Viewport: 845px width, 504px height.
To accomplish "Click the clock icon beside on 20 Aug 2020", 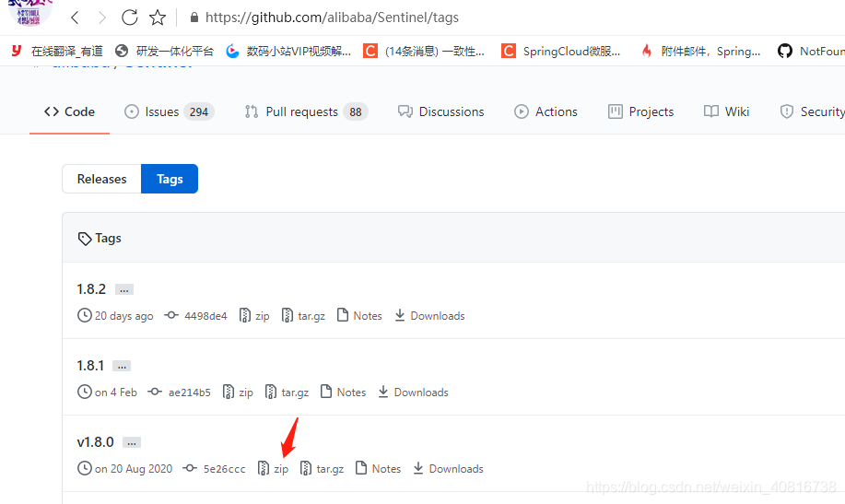I will tap(85, 468).
